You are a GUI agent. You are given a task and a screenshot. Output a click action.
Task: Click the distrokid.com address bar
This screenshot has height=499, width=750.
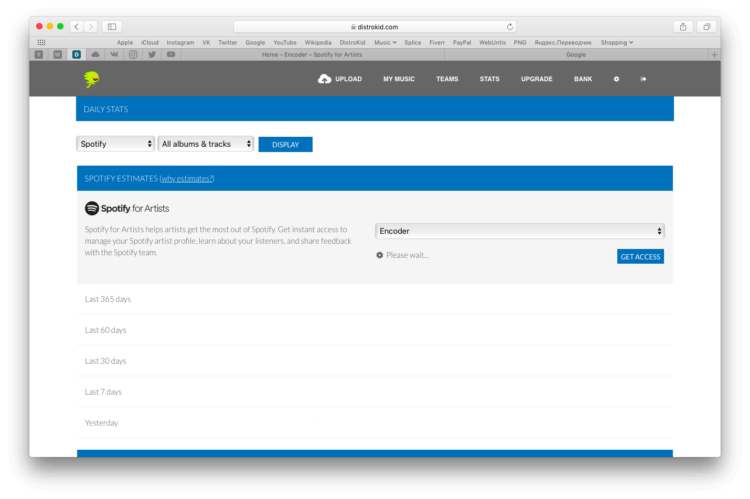pyautogui.click(x=375, y=27)
